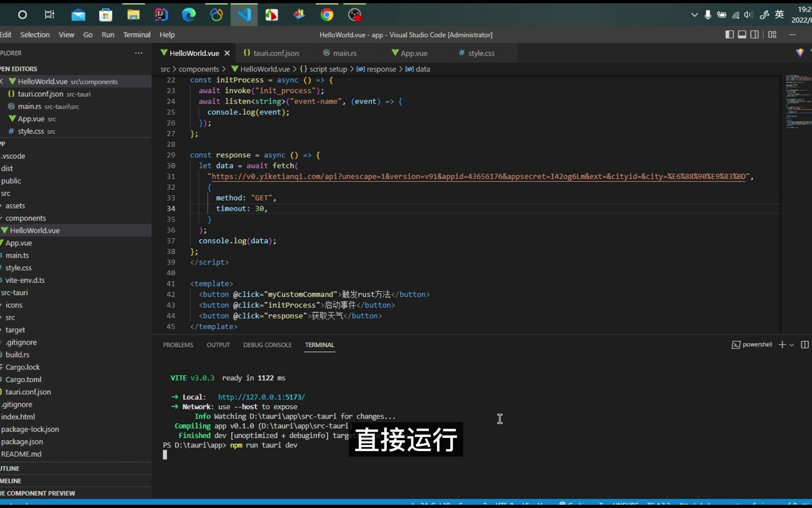The width and height of the screenshot is (812, 508).
Task: Open File Explorer from taskbar
Action: tap(133, 15)
